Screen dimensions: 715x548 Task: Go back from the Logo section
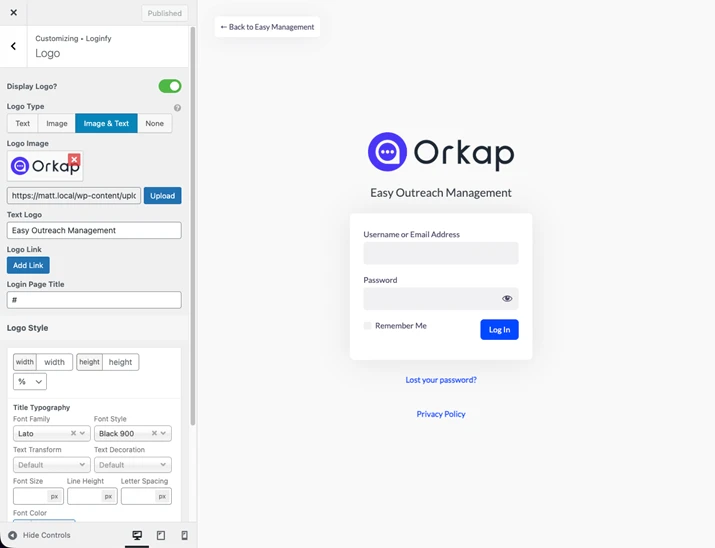tap(14, 46)
